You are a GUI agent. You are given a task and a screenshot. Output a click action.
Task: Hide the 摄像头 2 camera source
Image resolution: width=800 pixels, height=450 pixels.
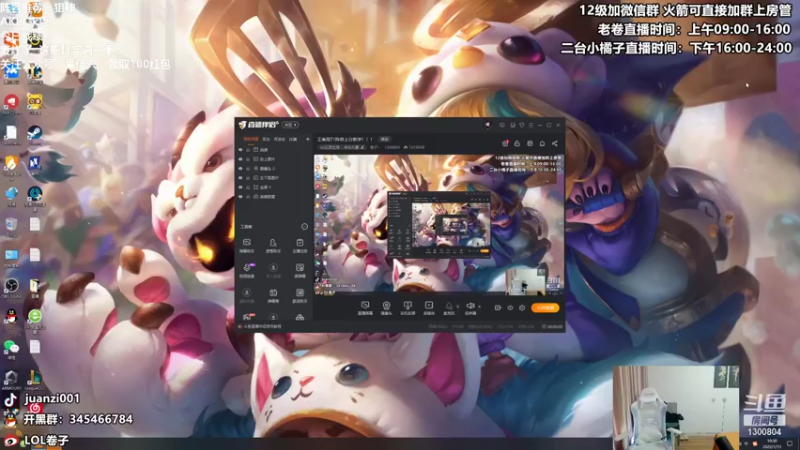point(240,168)
